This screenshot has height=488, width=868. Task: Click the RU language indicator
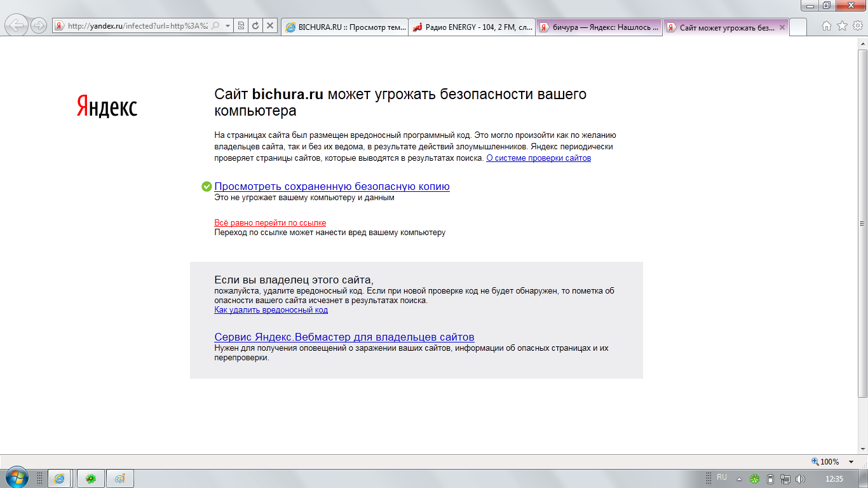pos(722,477)
